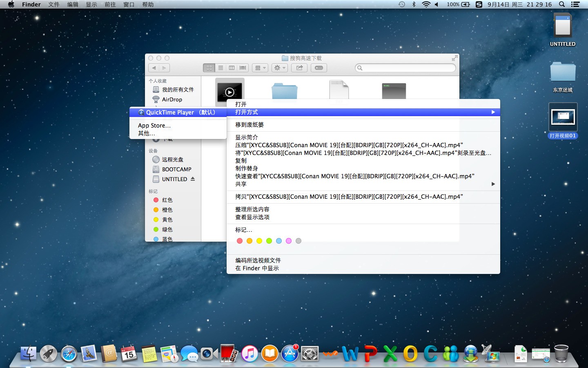
Task: Open iBooks orange book icon
Action: click(269, 354)
